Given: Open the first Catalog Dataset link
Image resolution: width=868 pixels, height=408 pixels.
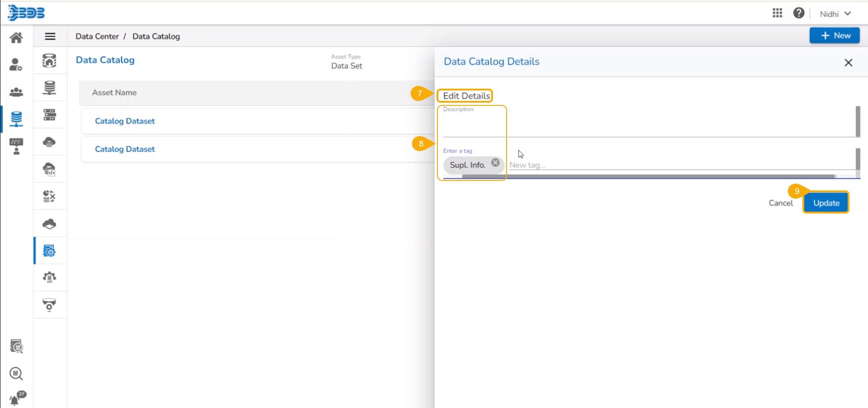Looking at the screenshot, I should pos(125,121).
